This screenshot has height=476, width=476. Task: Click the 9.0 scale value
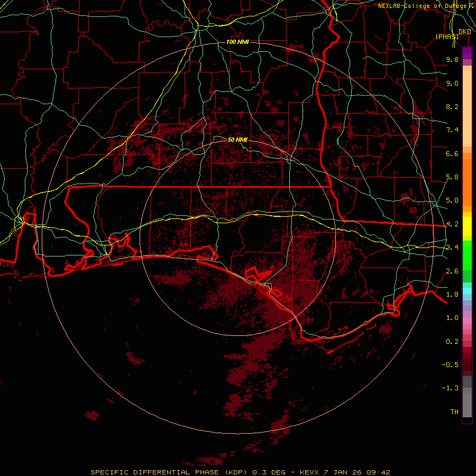[452, 83]
